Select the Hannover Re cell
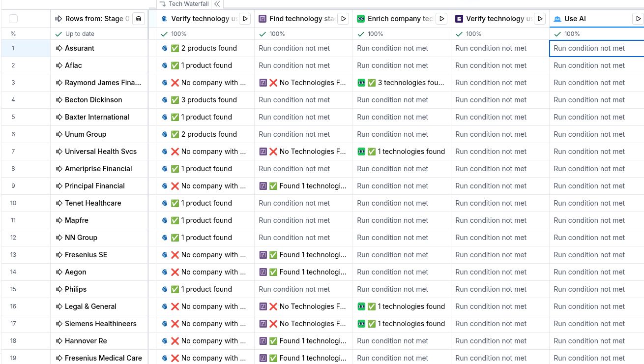 pyautogui.click(x=99, y=341)
